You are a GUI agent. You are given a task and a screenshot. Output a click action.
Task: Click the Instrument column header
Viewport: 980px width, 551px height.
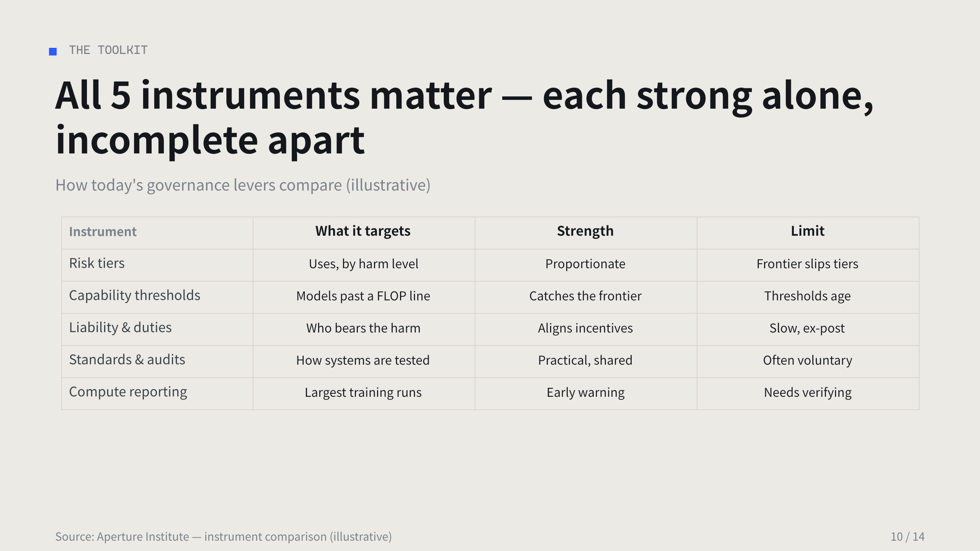[x=103, y=231]
